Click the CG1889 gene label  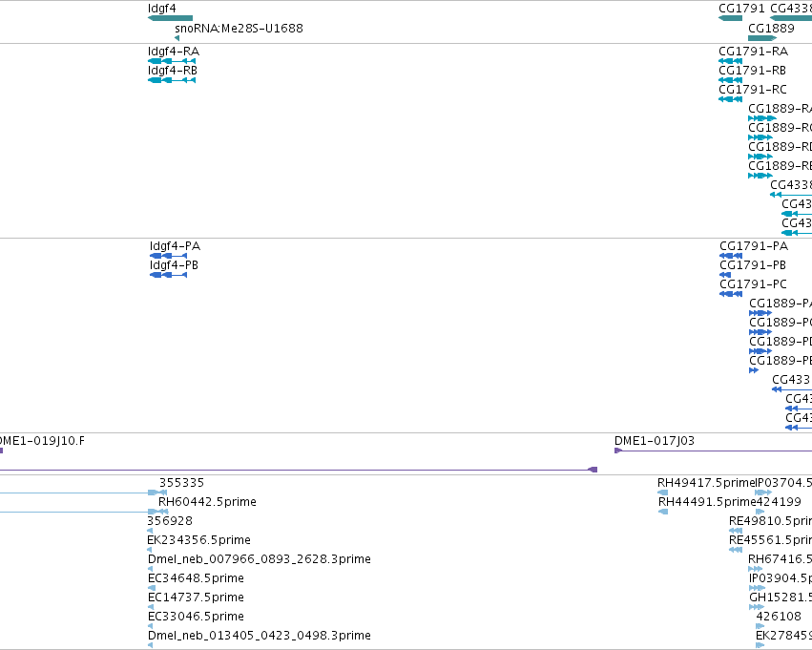click(771, 28)
